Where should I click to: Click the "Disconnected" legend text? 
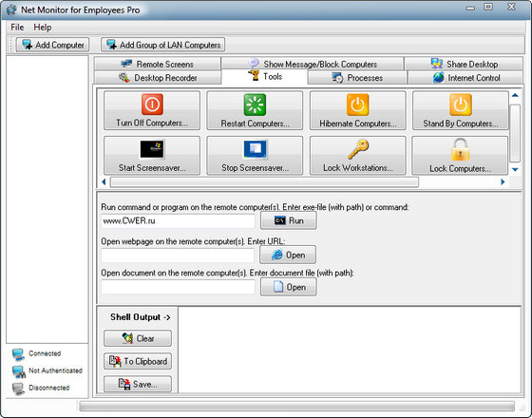click(48, 388)
